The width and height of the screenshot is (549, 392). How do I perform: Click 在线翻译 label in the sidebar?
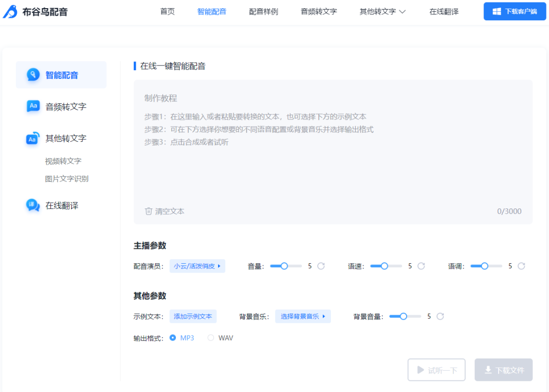click(x=62, y=205)
